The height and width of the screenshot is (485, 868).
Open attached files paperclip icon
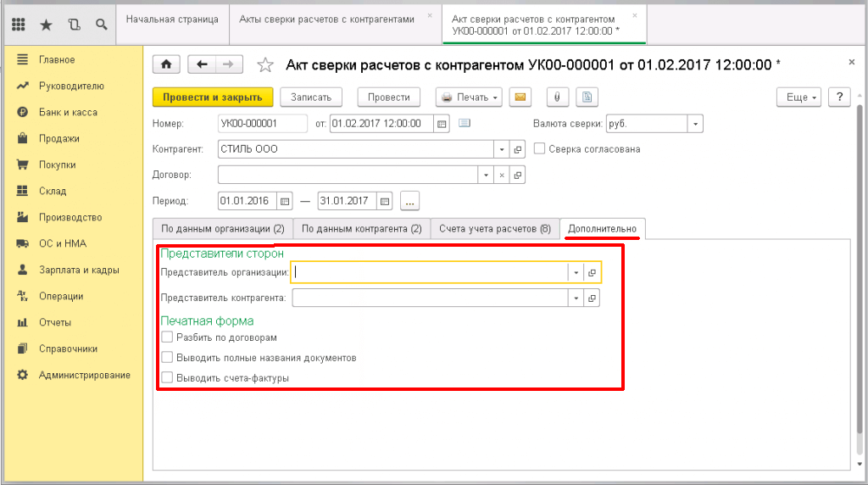pyautogui.click(x=558, y=97)
